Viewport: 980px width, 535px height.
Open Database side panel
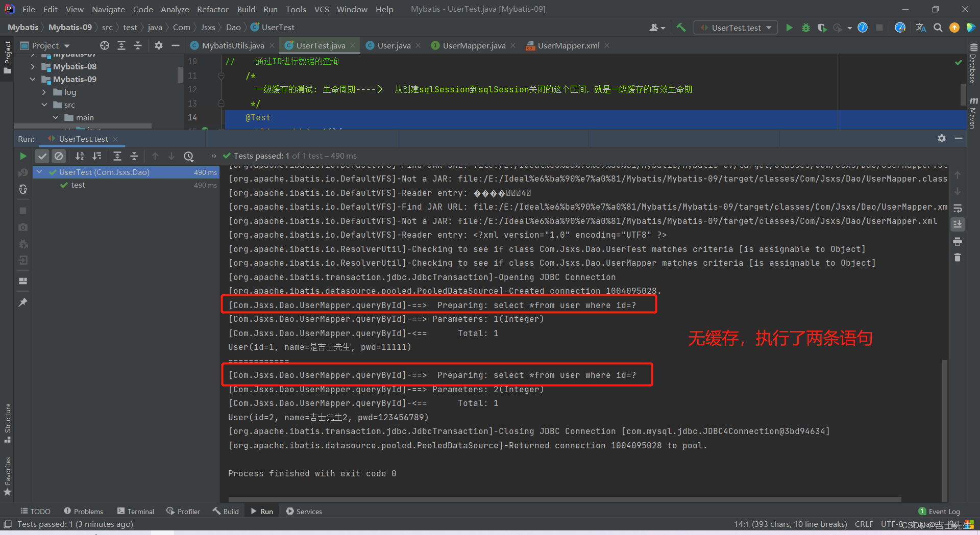click(973, 63)
